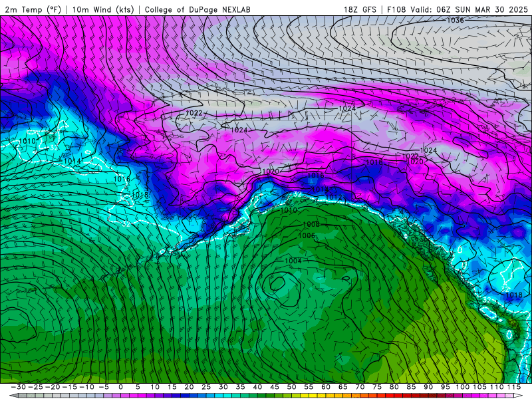532x399 pixels.
Task: Click the 115 label on the color scale
Action: coord(514,387)
